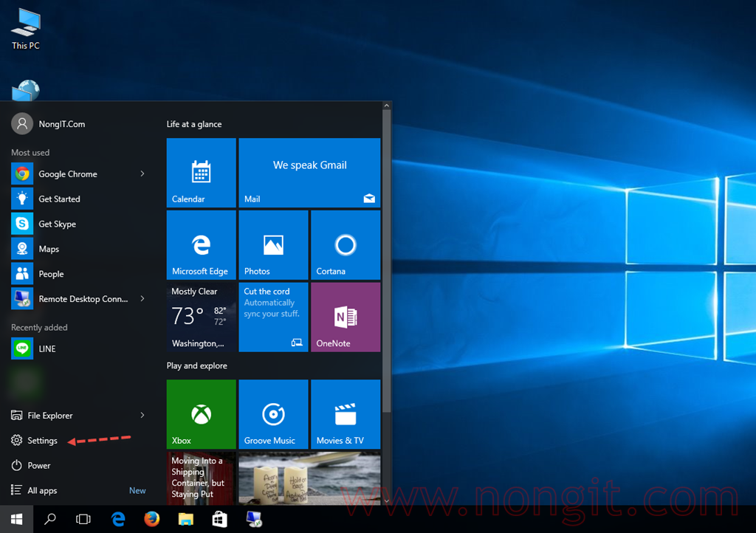This screenshot has width=756, height=533.
Task: Click the NongIT.Com user account
Action: 48,124
